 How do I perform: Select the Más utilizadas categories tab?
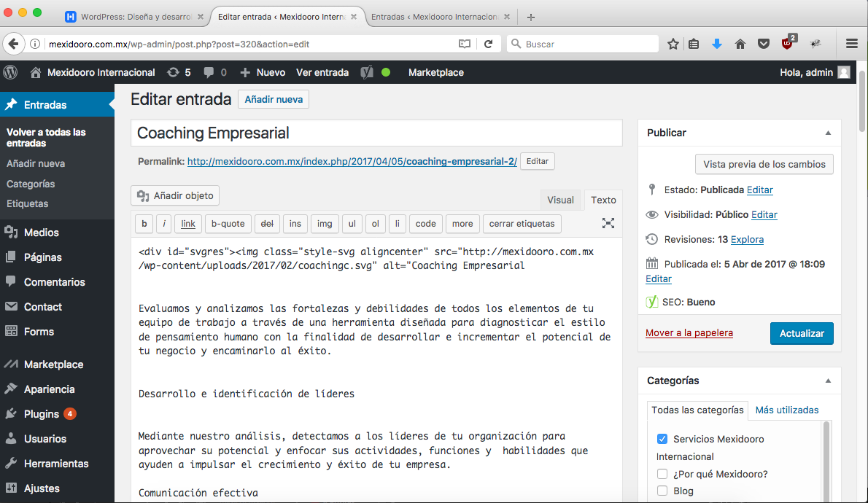tap(786, 410)
